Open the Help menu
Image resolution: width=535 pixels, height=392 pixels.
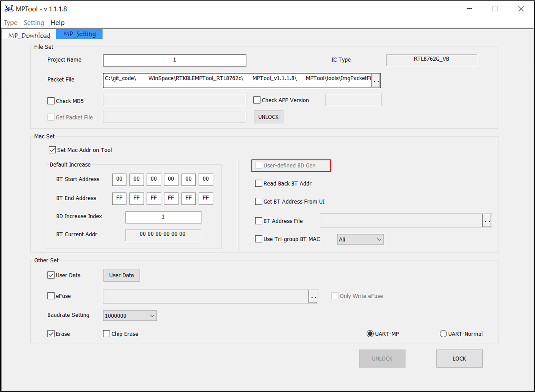[57, 23]
